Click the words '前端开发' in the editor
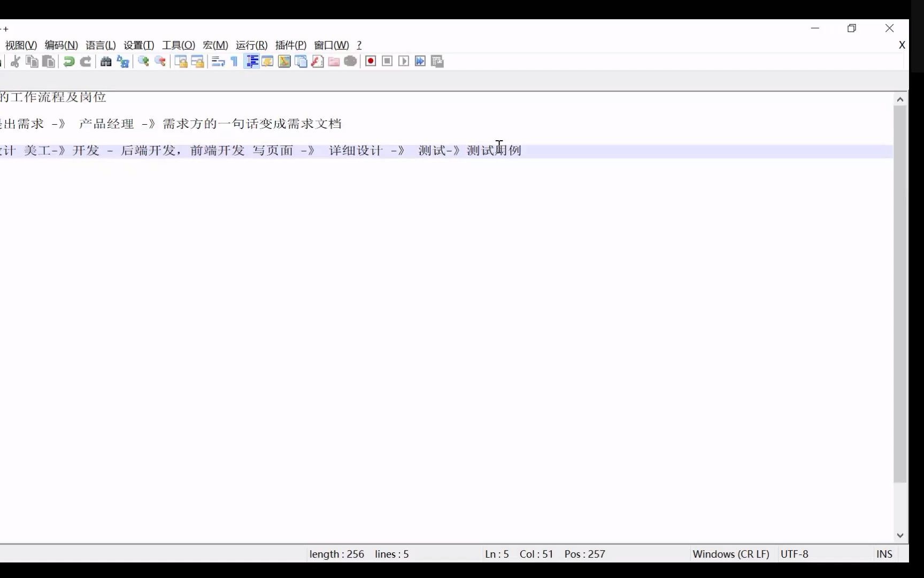This screenshot has width=924, height=578. tap(218, 151)
